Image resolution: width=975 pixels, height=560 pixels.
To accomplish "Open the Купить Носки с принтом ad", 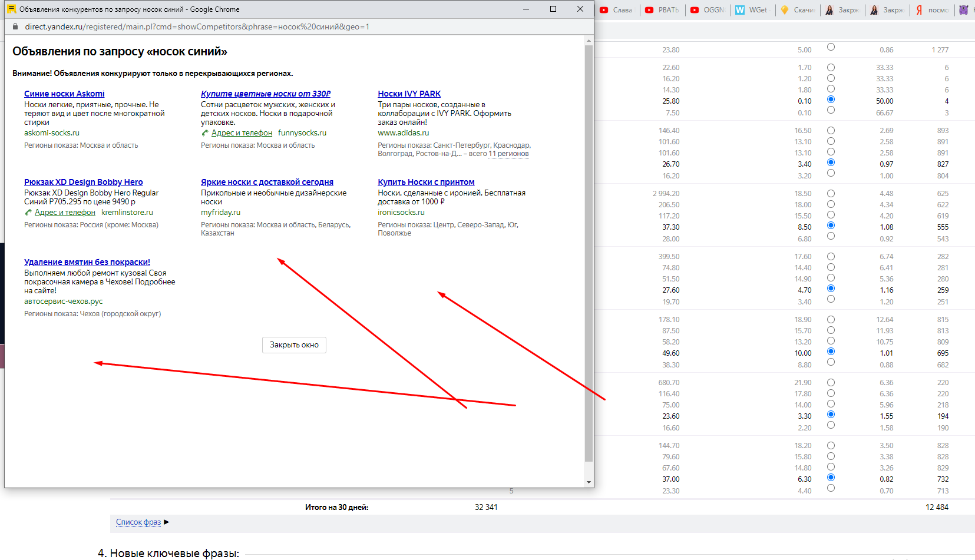I will tap(426, 182).
